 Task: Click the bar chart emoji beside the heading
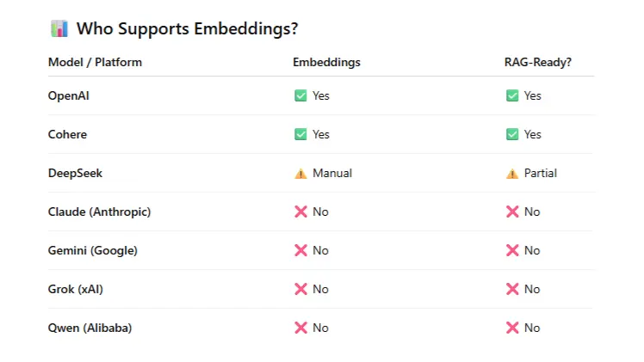pos(59,28)
